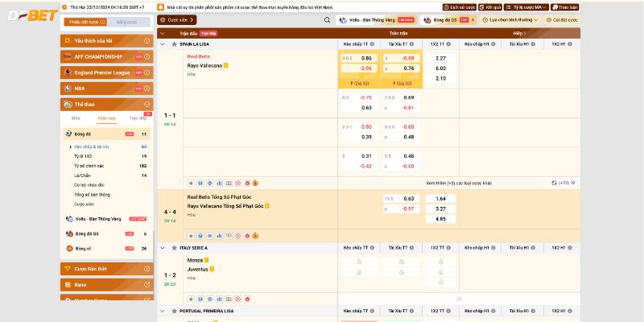Select Bóng đá sport in sidebar
Screen dimensions: 644x322
click(107, 134)
